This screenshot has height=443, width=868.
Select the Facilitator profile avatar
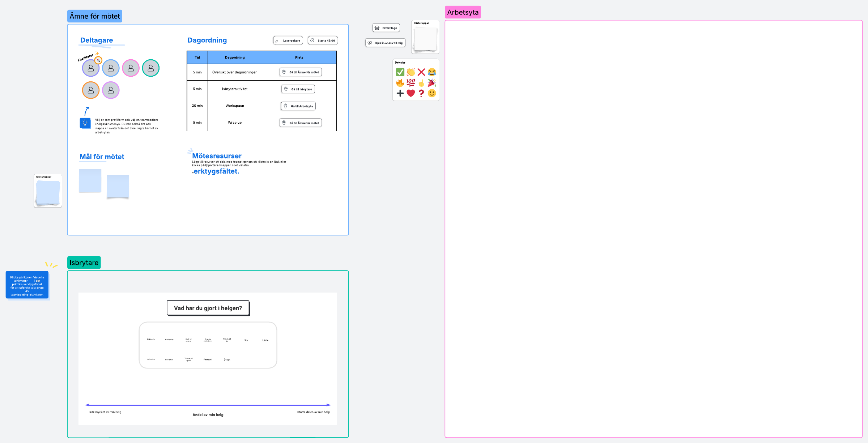(x=91, y=68)
